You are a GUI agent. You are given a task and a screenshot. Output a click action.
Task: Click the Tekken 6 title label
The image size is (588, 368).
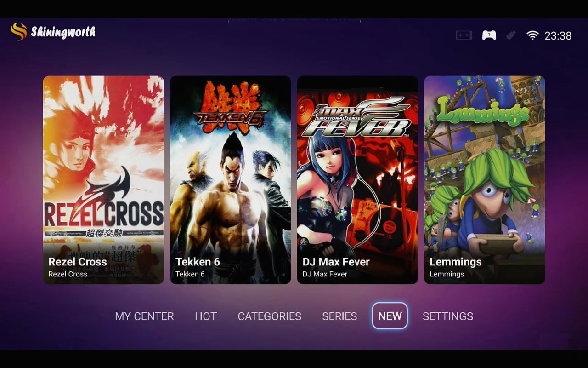[x=198, y=262]
